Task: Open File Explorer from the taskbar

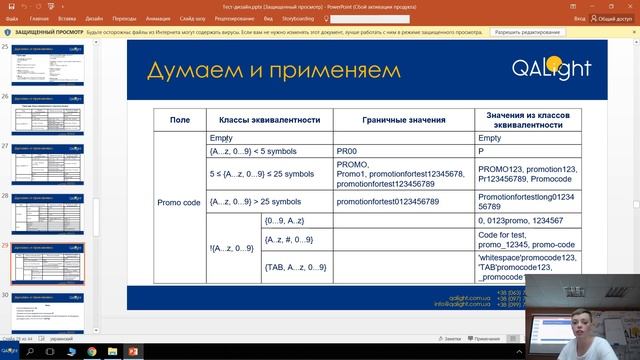Action: [x=113, y=351]
